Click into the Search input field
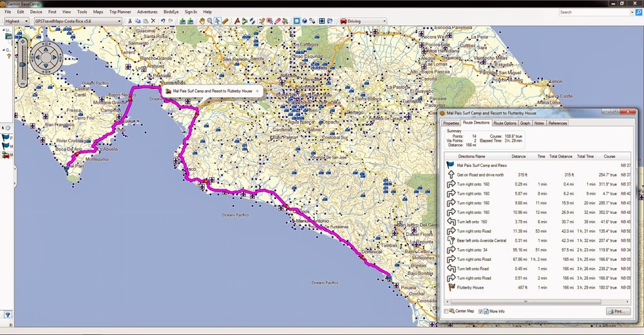 point(594,12)
